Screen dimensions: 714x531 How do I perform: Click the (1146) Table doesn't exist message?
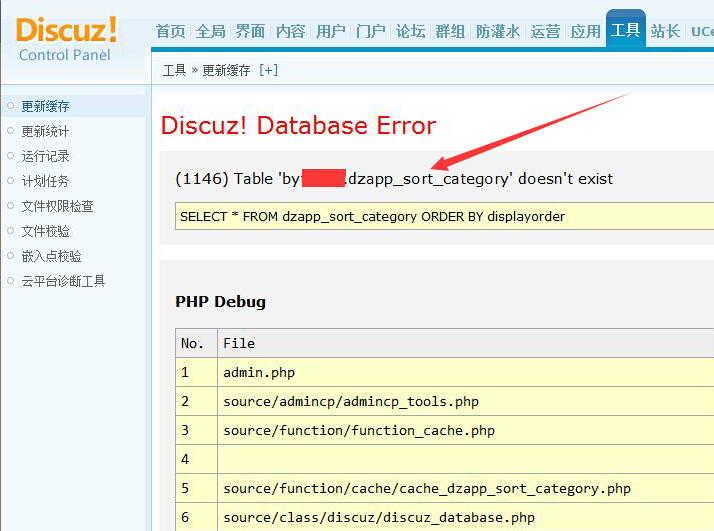click(x=394, y=179)
